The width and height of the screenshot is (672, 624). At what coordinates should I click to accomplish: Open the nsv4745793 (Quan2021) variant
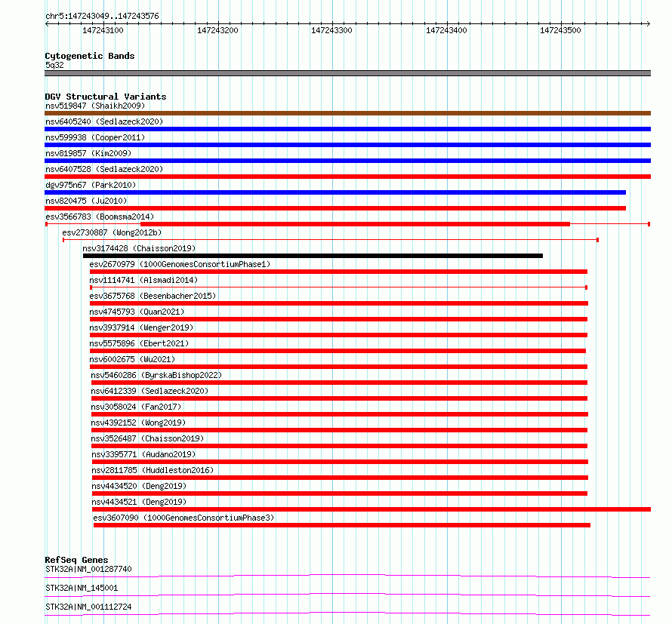[137, 312]
